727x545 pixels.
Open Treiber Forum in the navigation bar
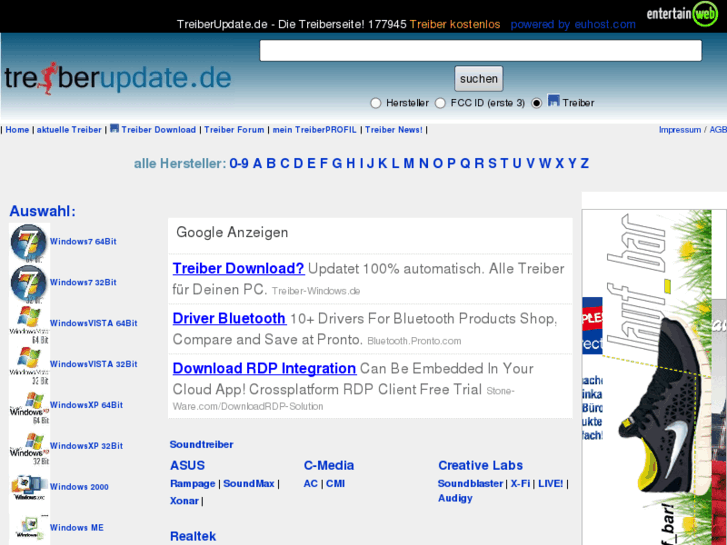pos(234,130)
